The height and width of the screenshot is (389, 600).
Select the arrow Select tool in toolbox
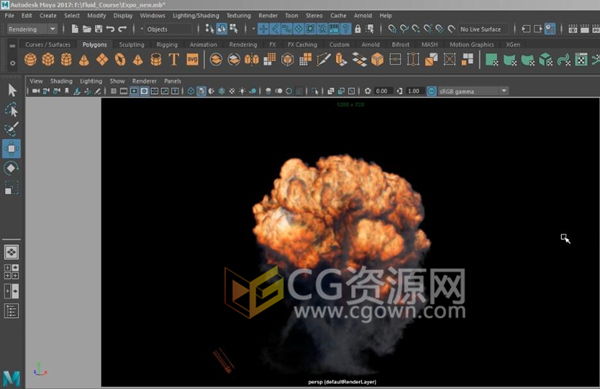(12, 90)
